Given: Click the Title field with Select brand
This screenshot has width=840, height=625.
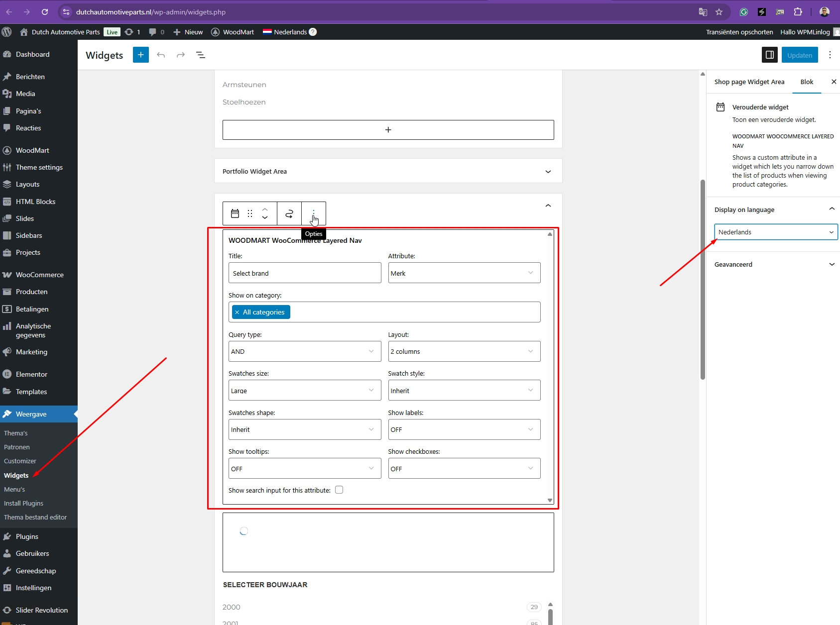Looking at the screenshot, I should pos(305,273).
